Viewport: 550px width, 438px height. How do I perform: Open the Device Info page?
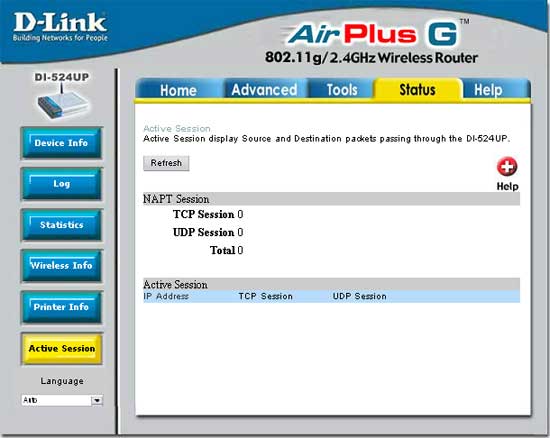coord(61,143)
